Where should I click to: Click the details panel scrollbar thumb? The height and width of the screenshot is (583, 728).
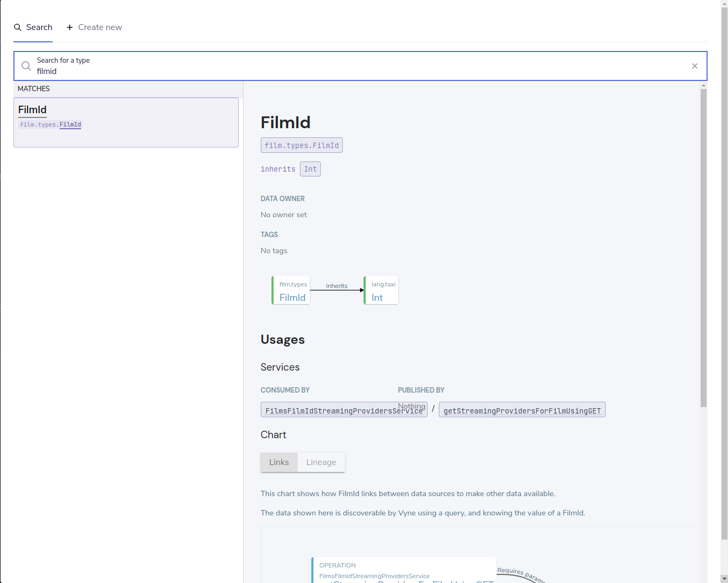click(703, 248)
